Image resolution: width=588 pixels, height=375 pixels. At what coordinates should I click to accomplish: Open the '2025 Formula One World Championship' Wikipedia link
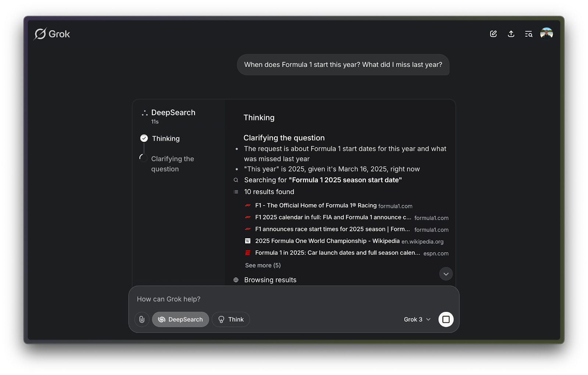tap(327, 241)
